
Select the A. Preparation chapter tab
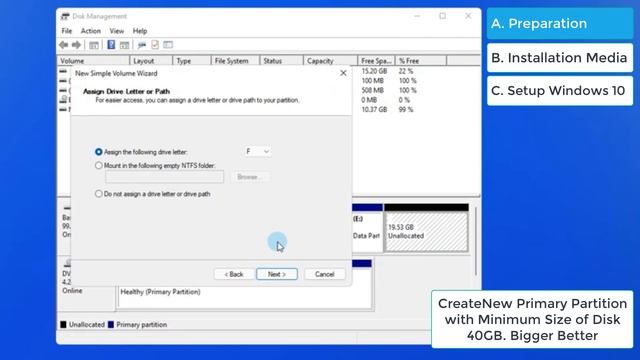[560, 24]
